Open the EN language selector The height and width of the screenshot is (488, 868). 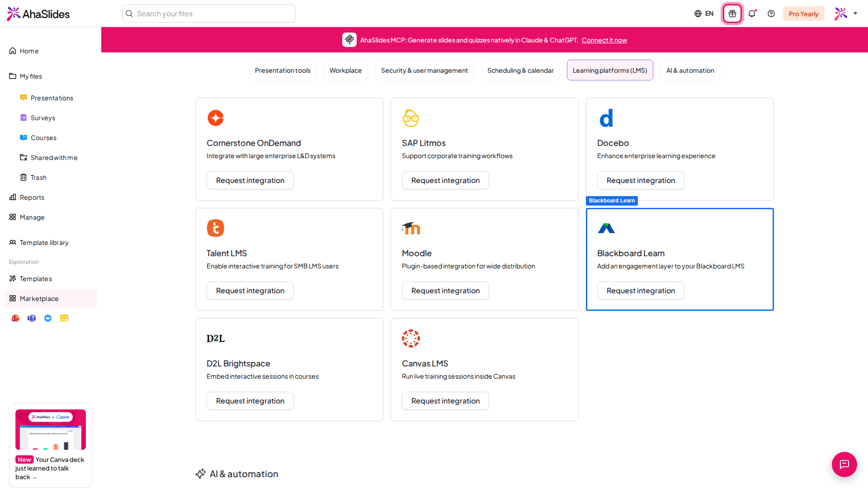pos(704,14)
